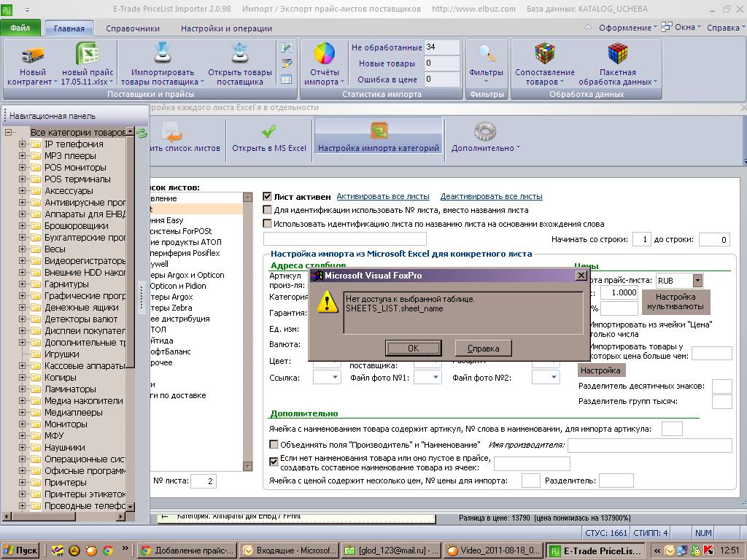Click Импортировать товары поставщика icon

163,53
